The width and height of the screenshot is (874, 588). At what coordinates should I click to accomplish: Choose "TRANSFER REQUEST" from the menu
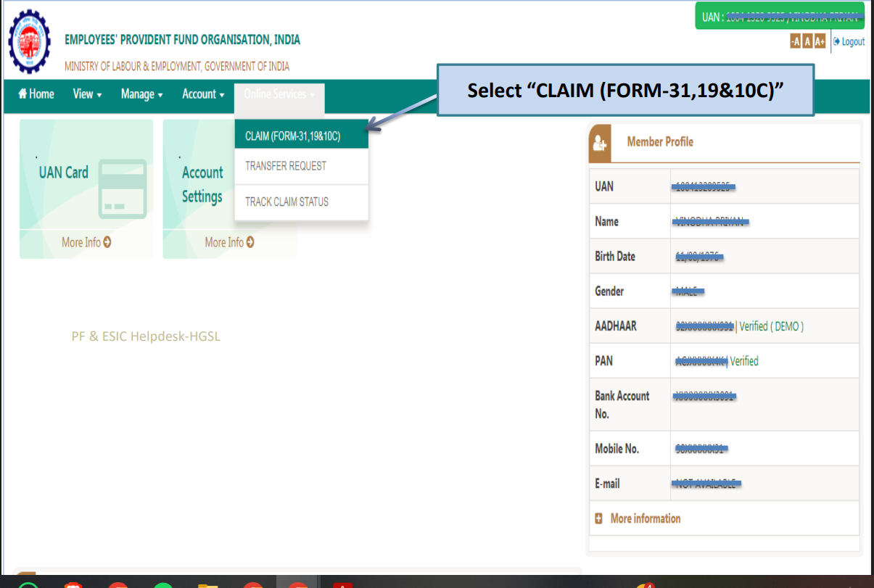tap(284, 166)
